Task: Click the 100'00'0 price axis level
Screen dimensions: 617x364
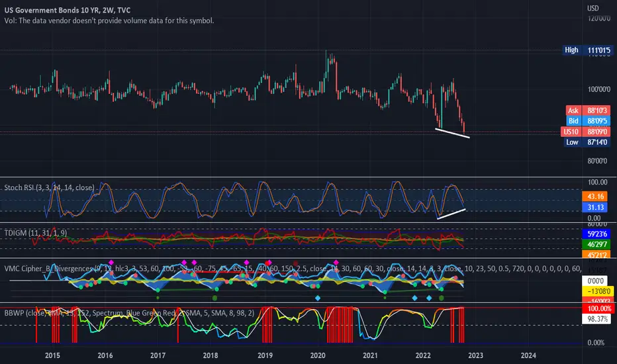Action: [x=599, y=89]
